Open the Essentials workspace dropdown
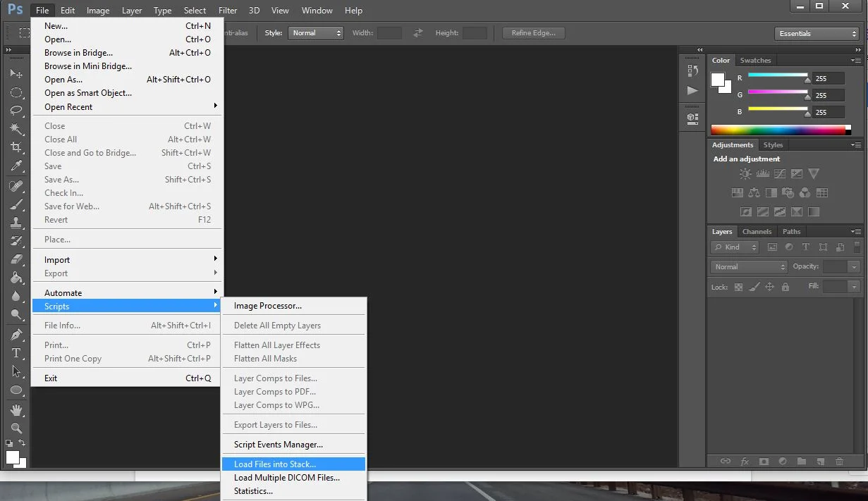Image resolution: width=868 pixels, height=501 pixels. [816, 33]
